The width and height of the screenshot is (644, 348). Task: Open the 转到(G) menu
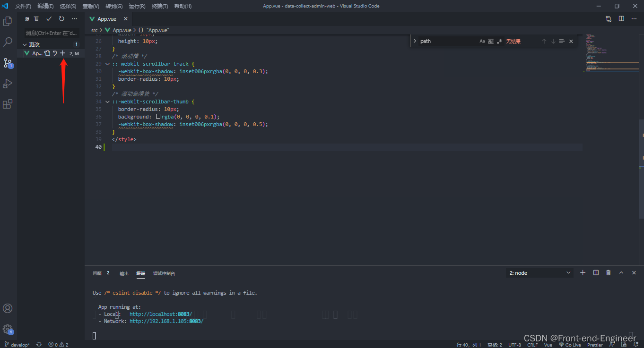114,6
